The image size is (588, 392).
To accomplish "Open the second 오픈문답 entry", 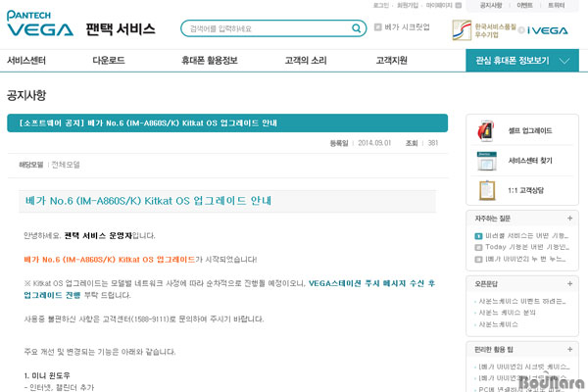I will (x=507, y=313).
